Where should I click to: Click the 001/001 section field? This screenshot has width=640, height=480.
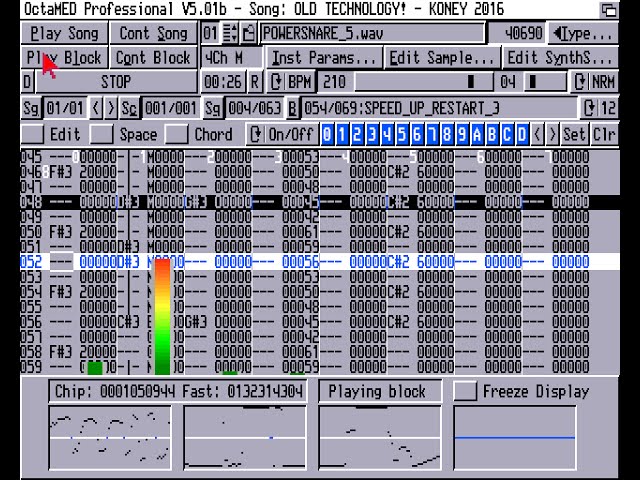pyautogui.click(x=171, y=108)
